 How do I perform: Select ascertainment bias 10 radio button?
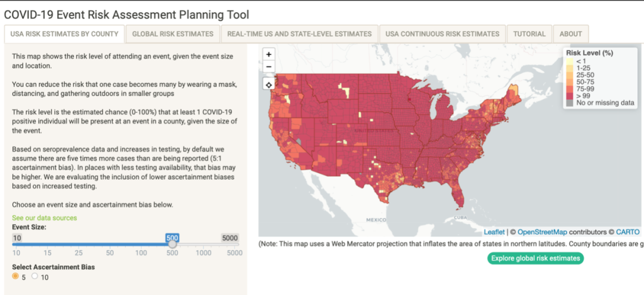pyautogui.click(x=35, y=276)
